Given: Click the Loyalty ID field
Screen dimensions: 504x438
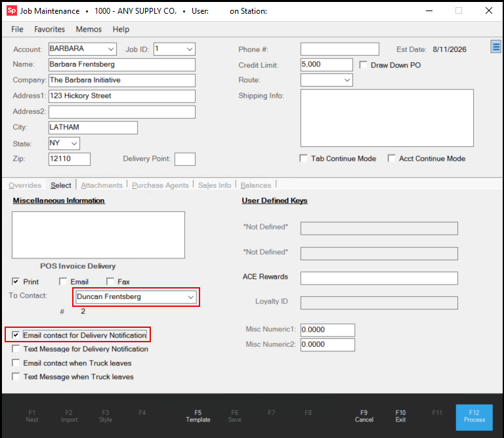Looking at the screenshot, I should (x=379, y=303).
